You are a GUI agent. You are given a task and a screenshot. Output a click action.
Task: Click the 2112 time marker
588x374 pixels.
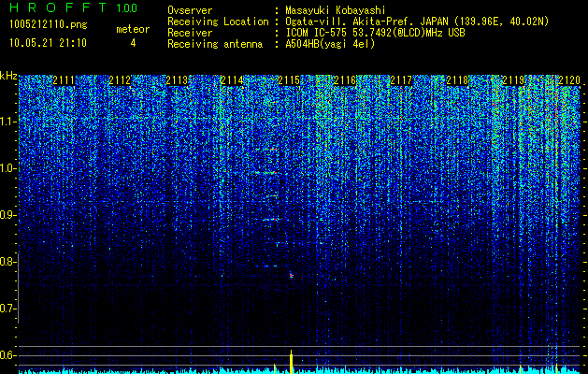120,80
